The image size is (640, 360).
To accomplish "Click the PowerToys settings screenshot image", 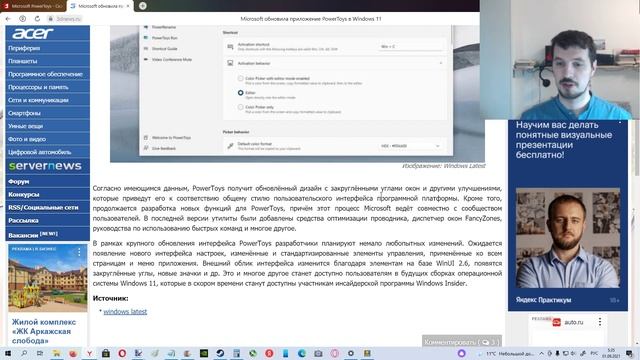I will point(297,93).
